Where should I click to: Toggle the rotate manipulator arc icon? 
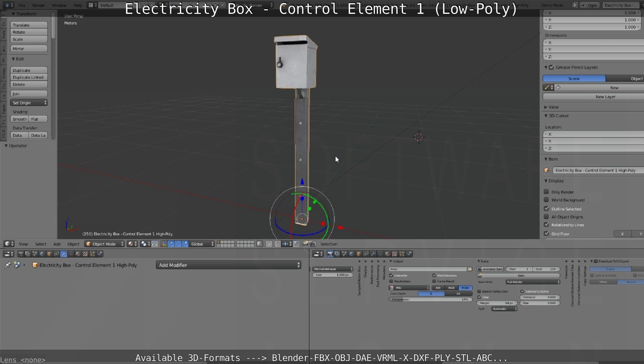(x=178, y=244)
